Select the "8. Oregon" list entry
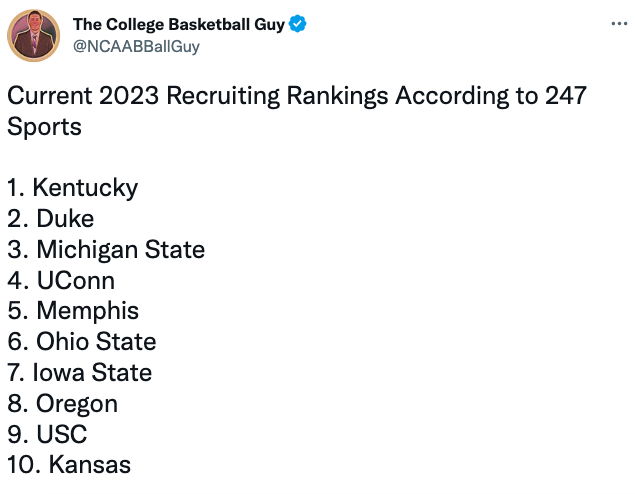635x494 pixels. (63, 404)
